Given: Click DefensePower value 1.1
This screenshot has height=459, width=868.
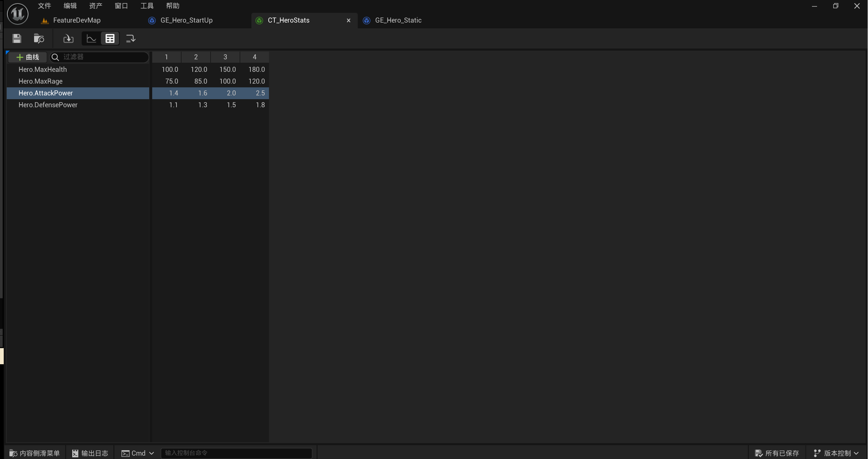Looking at the screenshot, I should tap(173, 105).
